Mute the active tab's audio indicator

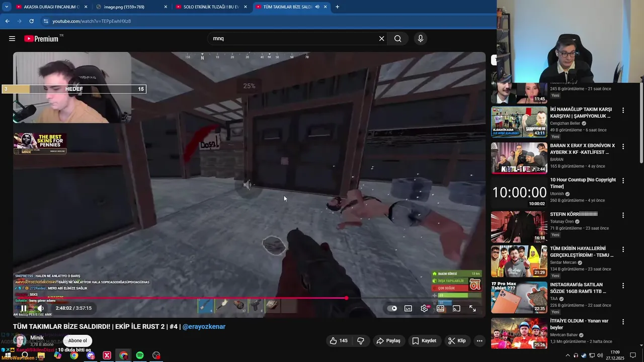(317, 7)
